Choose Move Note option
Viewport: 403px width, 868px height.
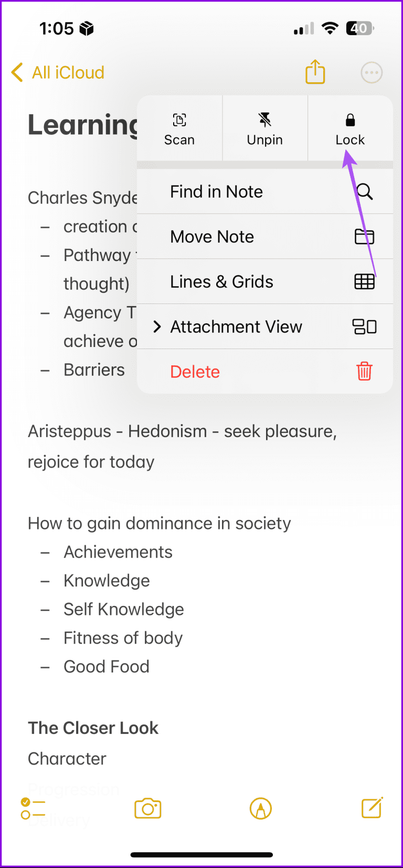tap(212, 237)
